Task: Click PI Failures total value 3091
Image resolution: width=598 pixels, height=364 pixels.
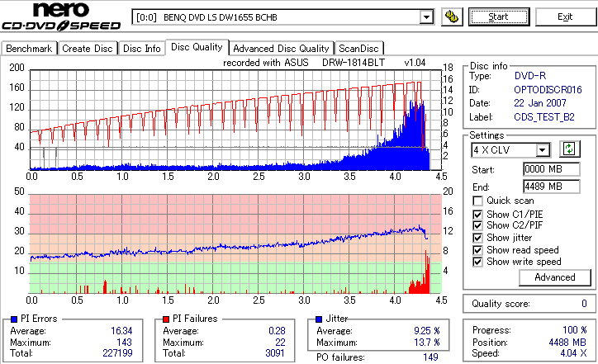Action: coord(275,353)
